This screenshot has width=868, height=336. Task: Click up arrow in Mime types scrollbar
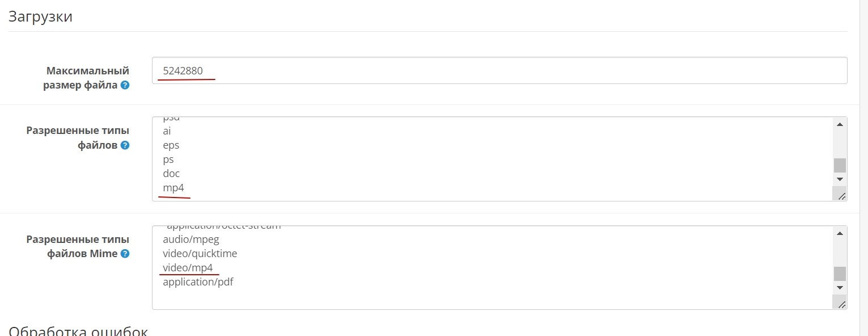pos(840,233)
